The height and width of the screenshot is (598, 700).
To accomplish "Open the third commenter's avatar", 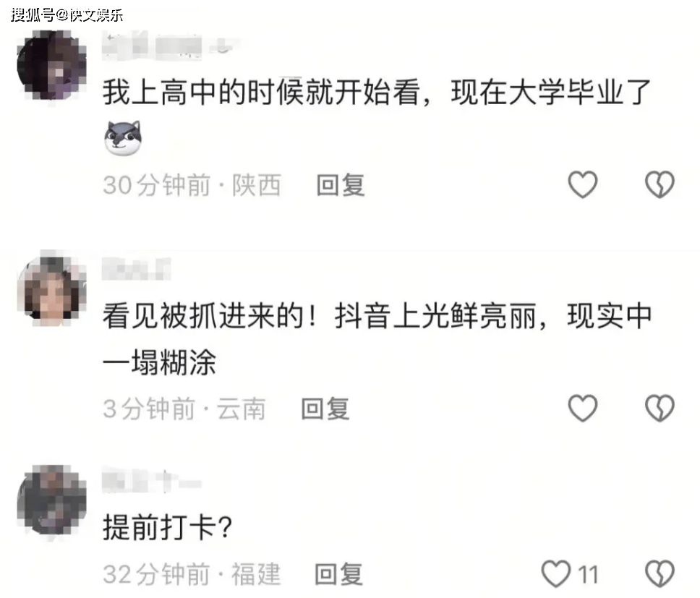I will point(52,500).
